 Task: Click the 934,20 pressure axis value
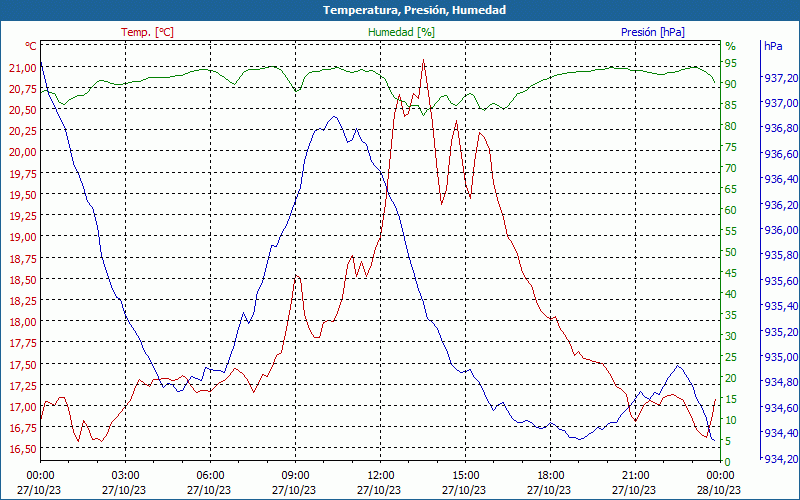point(781,459)
